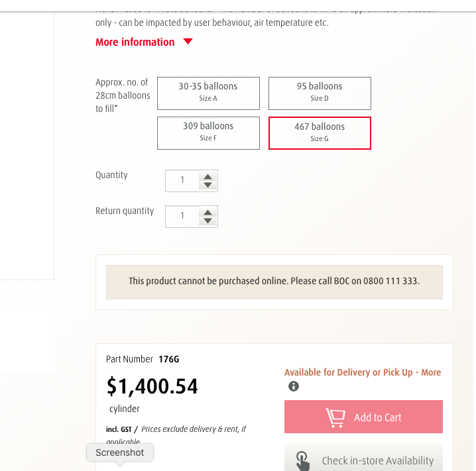
Task: Click the shopping cart icon
Action: coord(335,417)
